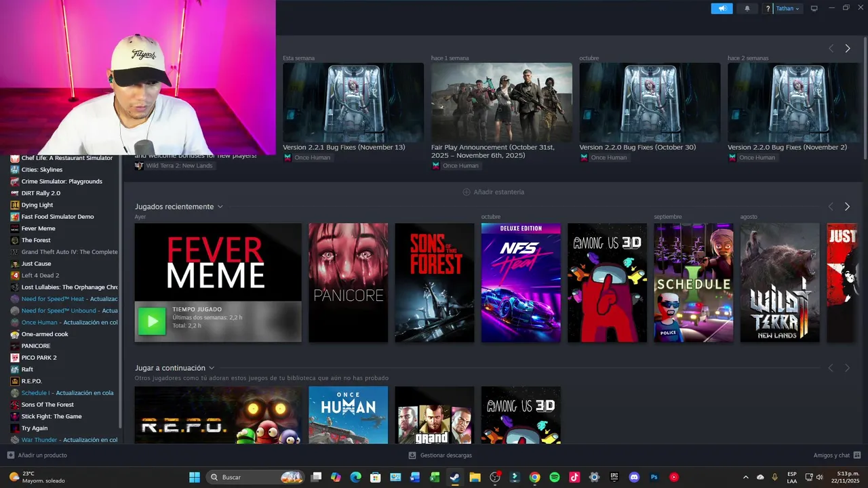Screen dimensions: 868x488
Task: Open the Steam announcements megaphone button
Action: pyautogui.click(x=722, y=8)
